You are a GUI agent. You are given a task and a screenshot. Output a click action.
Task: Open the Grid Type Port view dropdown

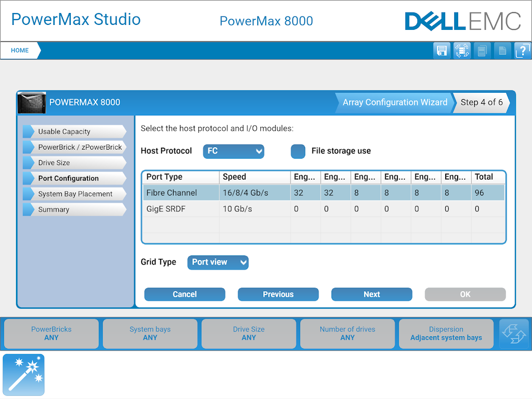[218, 263]
